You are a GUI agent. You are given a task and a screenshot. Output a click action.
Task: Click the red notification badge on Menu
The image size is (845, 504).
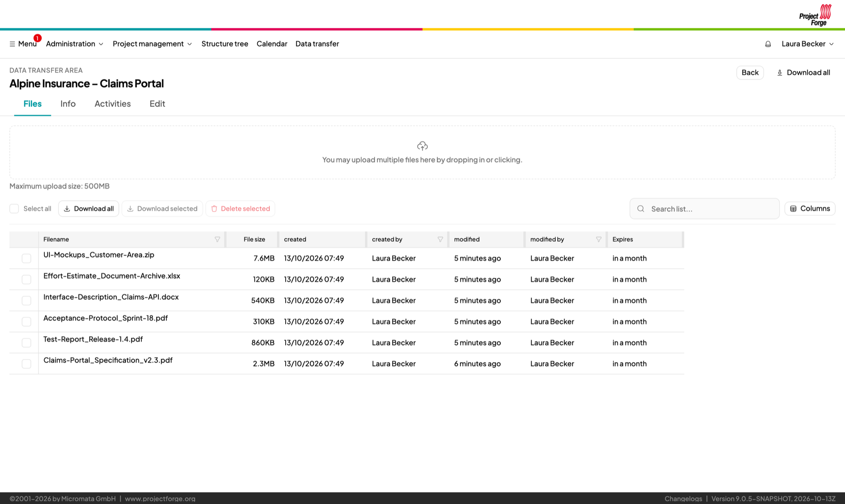[37, 38]
